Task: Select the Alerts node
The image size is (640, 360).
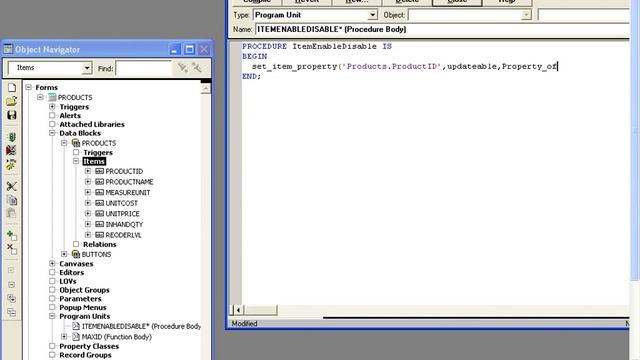Action: tap(70, 116)
